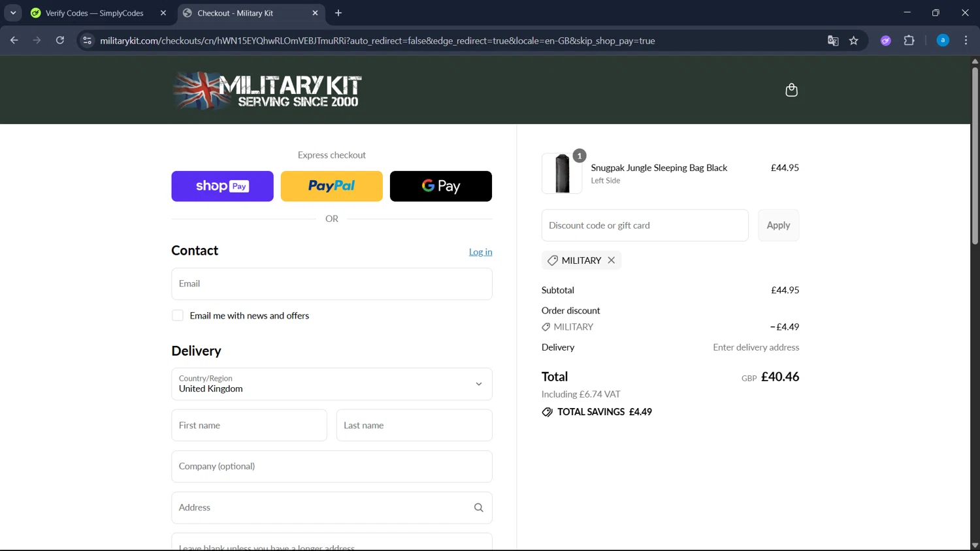This screenshot has height=551, width=980.
Task: Focus the Address field
Action: [332, 507]
